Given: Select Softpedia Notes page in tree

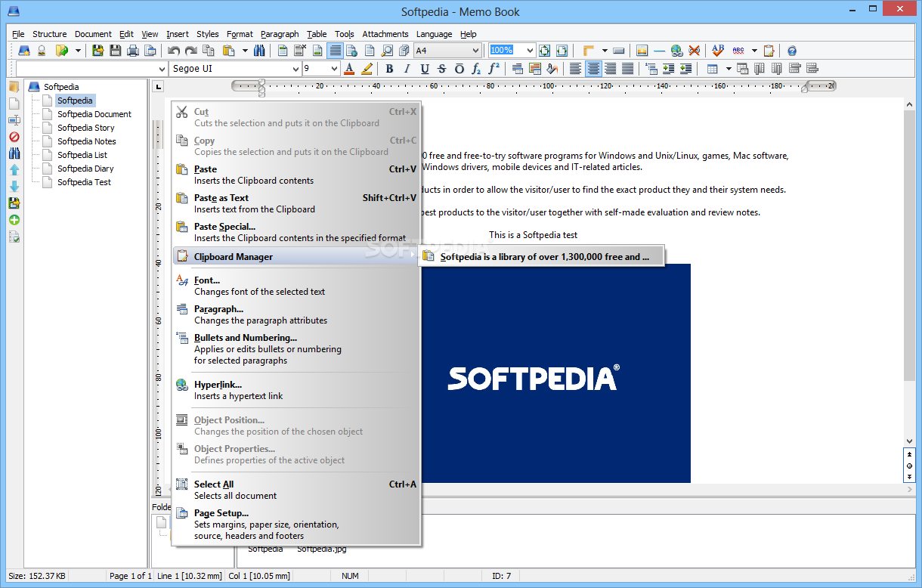Looking at the screenshot, I should [x=86, y=141].
